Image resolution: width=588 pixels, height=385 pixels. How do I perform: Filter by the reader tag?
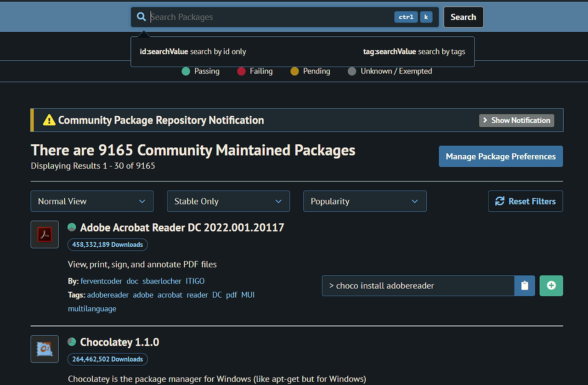tap(197, 295)
